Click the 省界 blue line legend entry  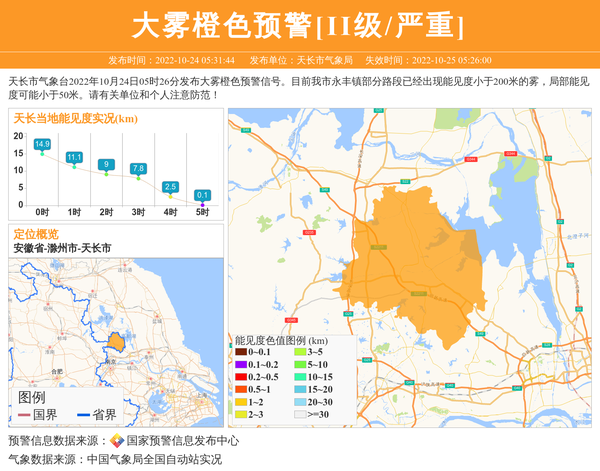coord(97,415)
